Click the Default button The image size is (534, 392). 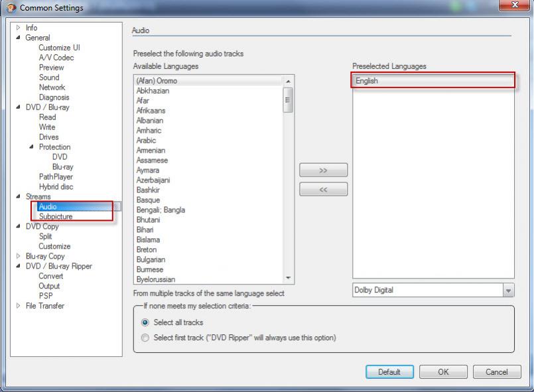pyautogui.click(x=389, y=372)
